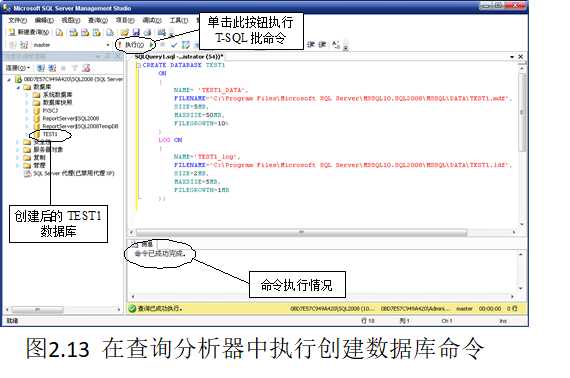This screenshot has width=570, height=378.
Task: Open the 视图 (View) menu
Action: click(71, 20)
